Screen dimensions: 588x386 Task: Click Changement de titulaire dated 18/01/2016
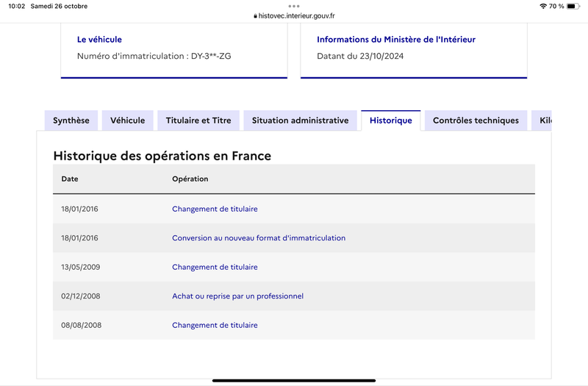pyautogui.click(x=215, y=209)
